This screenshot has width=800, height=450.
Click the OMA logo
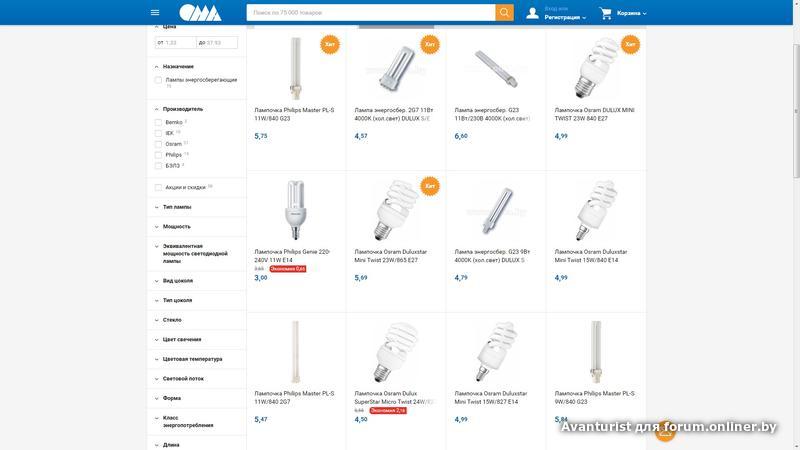200,13
